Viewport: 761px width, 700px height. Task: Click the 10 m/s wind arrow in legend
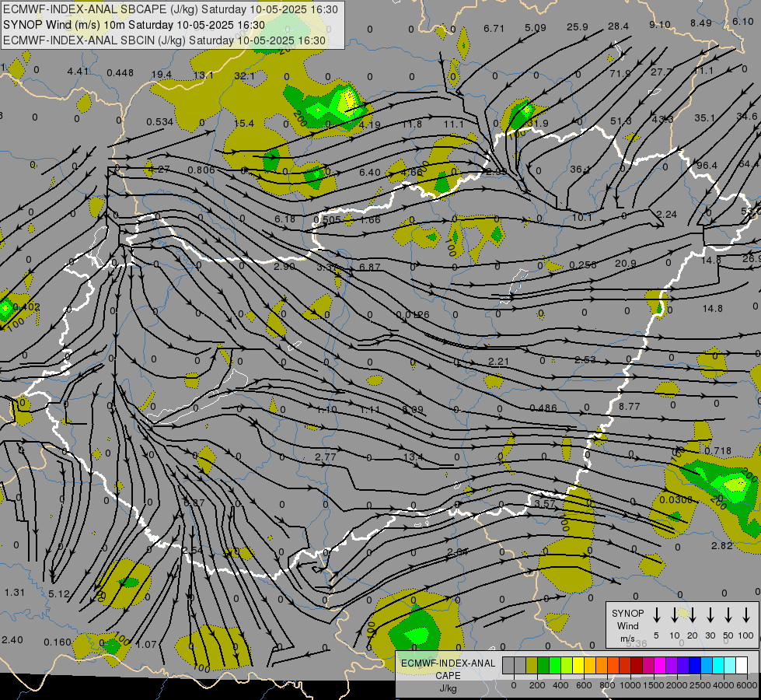click(674, 615)
